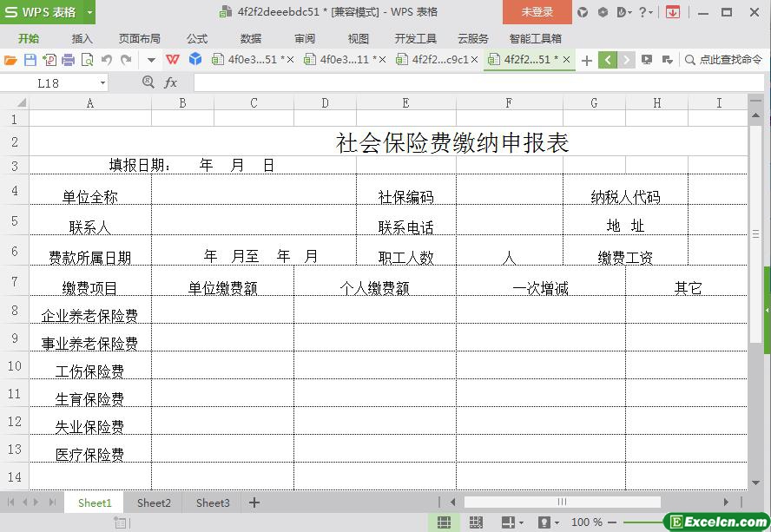
Task: Switch to normal view in status bar
Action: pyautogui.click(x=444, y=522)
